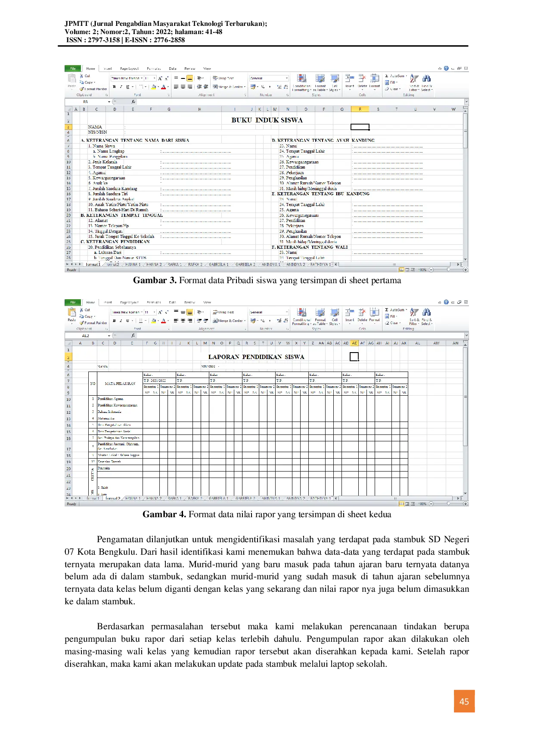Switch to Page Layout tab in Gambar 3 Excel

[129, 69]
